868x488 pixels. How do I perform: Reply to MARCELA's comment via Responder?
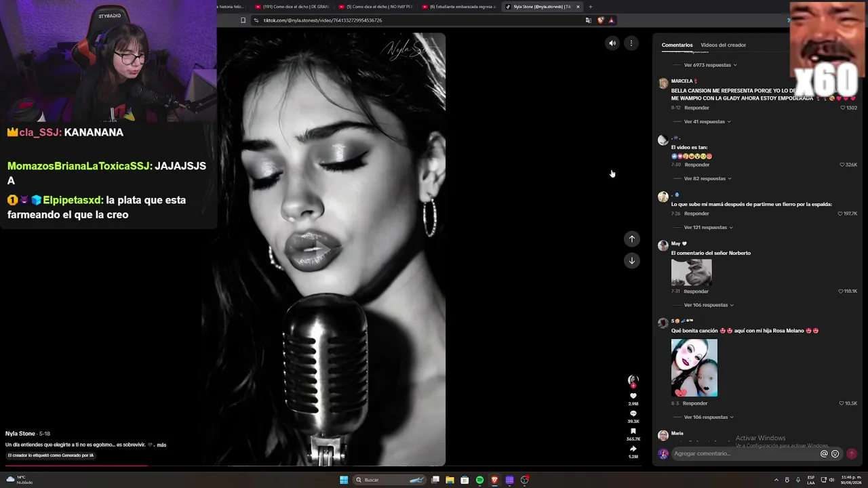[x=696, y=108]
